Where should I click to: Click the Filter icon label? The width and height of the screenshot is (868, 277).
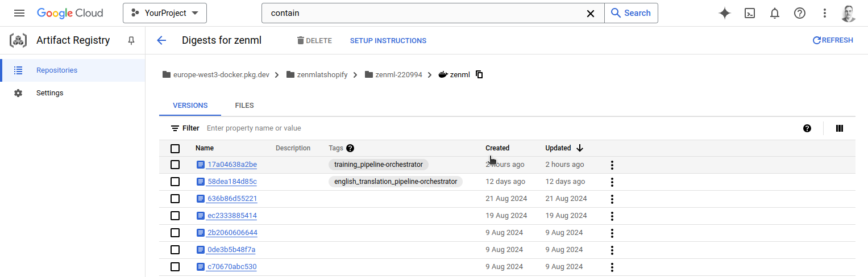(x=185, y=128)
